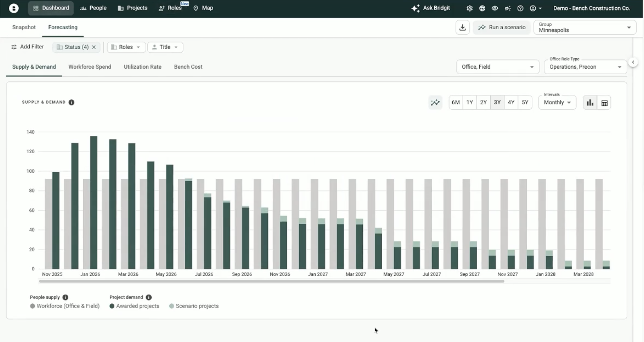Viewport: 644px width, 342px height.
Task: Click the Bridgit logo home icon
Action: pyautogui.click(x=13, y=8)
